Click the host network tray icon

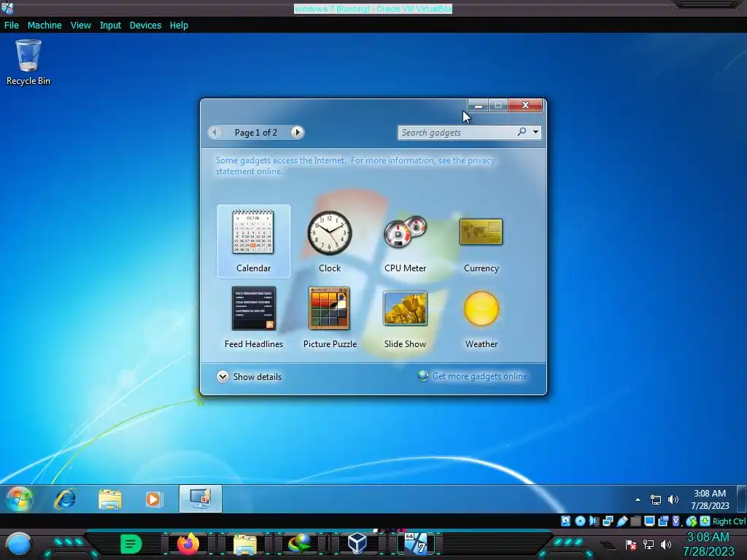tap(649, 544)
